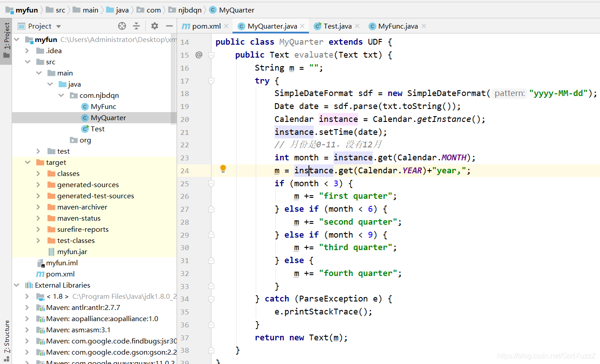The width and height of the screenshot is (600, 364).
Task: Expand the .idea folder
Action: pos(28,50)
